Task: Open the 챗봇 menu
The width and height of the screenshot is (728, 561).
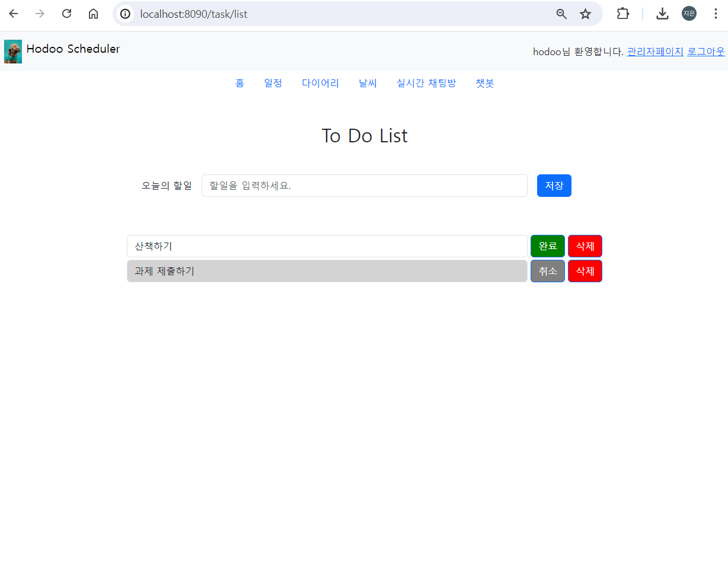Action: pos(485,83)
